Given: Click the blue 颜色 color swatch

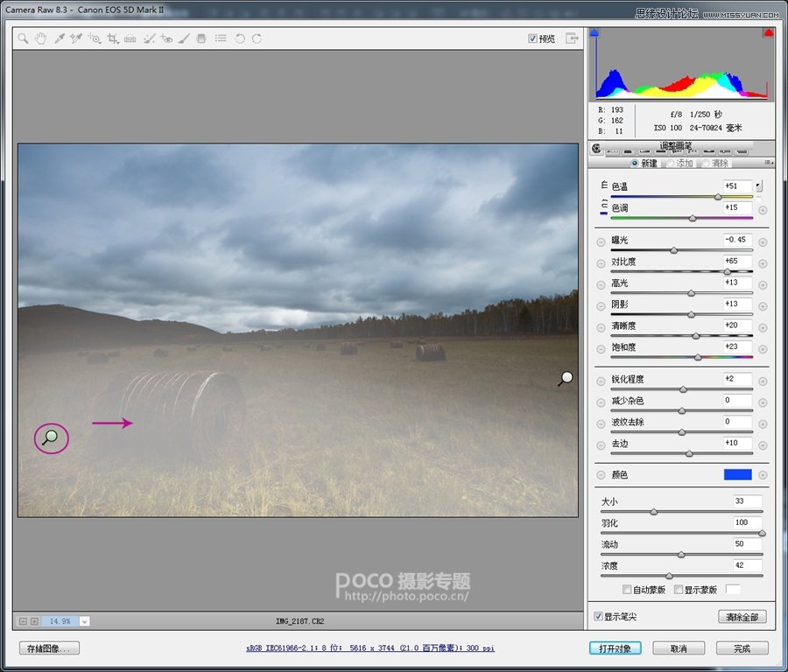Looking at the screenshot, I should 737,474.
